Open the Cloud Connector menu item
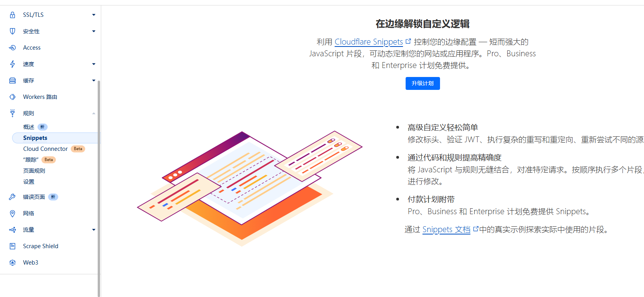644x297 pixels. (45, 149)
